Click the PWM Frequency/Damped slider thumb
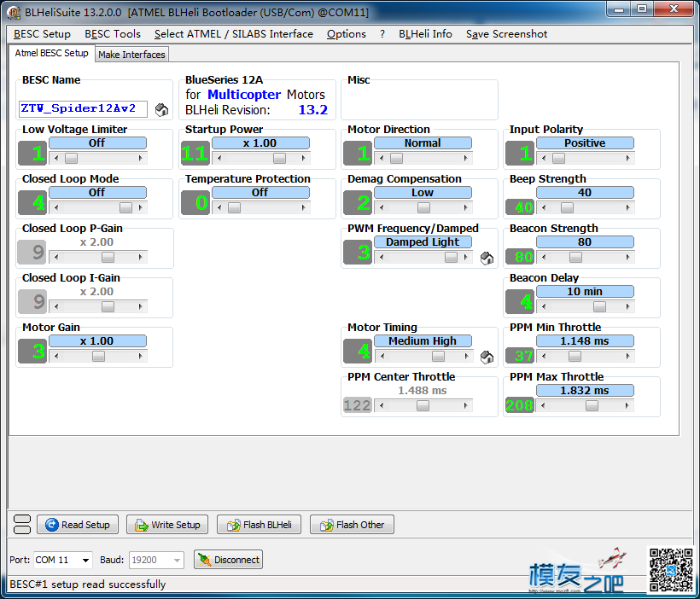 click(451, 257)
